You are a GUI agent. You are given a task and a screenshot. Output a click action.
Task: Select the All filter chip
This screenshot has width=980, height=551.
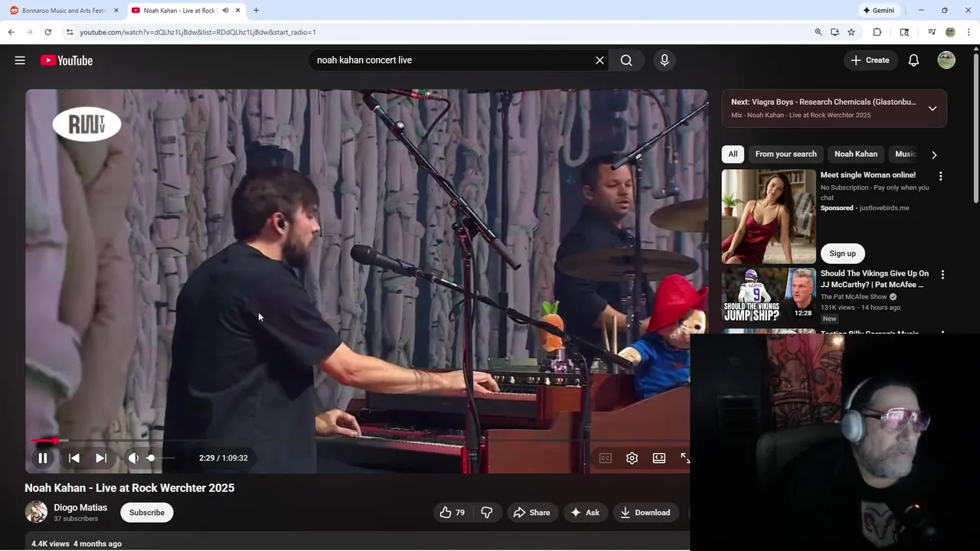coord(733,154)
